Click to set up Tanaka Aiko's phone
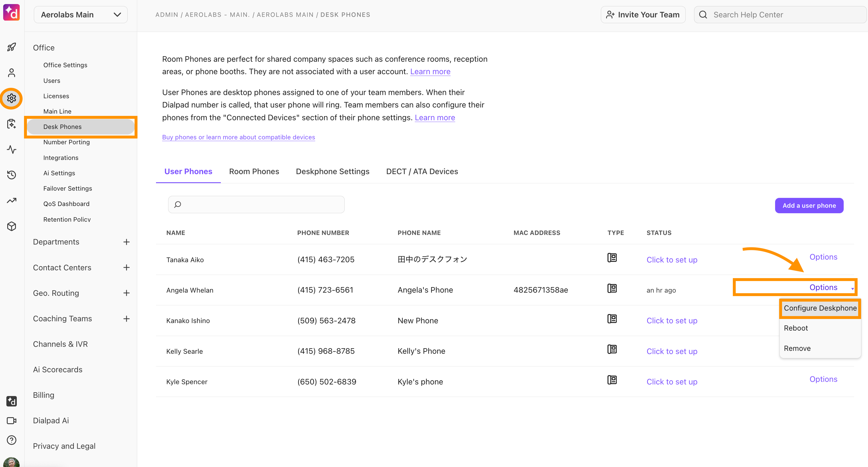The image size is (868, 467). [671, 260]
